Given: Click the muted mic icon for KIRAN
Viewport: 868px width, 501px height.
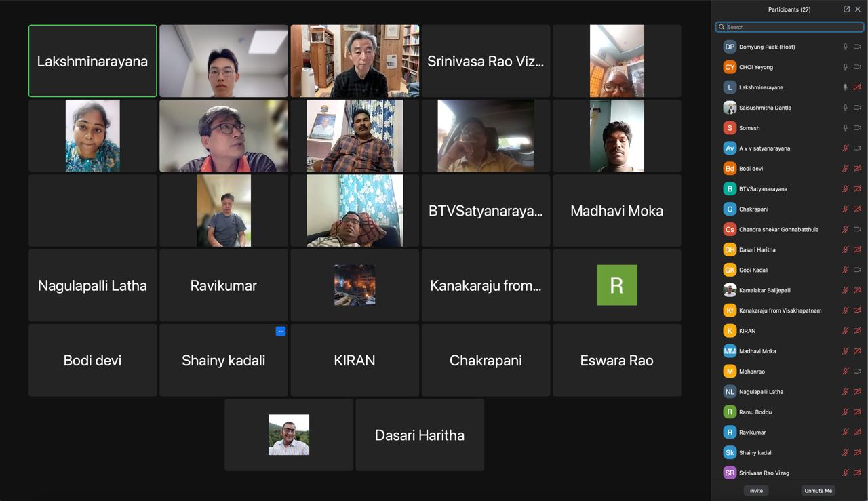Looking at the screenshot, I should pos(846,331).
